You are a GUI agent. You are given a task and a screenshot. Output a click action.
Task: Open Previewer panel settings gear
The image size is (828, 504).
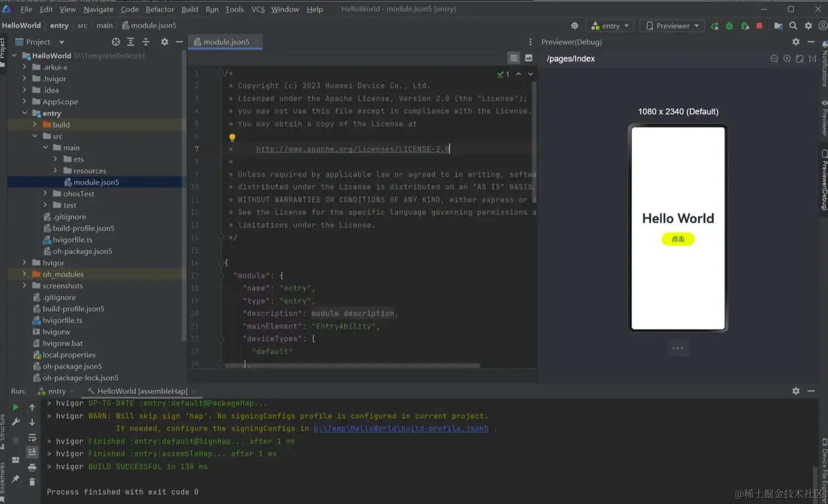pos(796,42)
